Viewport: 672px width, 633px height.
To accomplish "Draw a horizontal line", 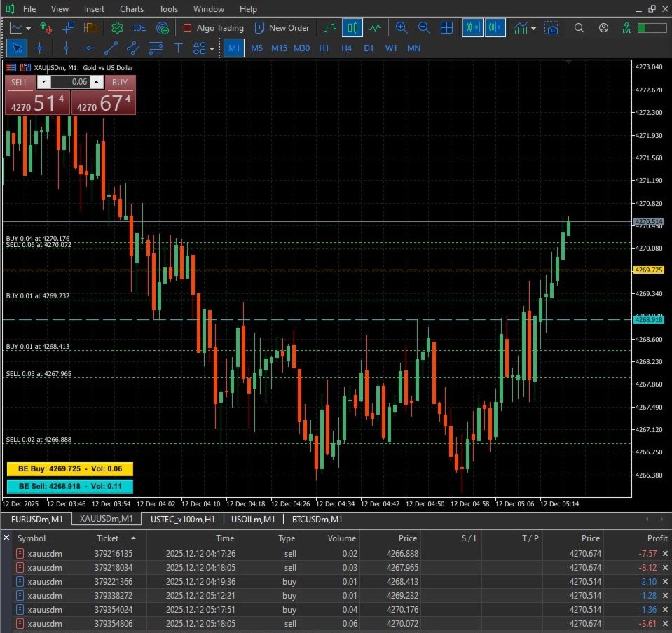I will (x=88, y=48).
